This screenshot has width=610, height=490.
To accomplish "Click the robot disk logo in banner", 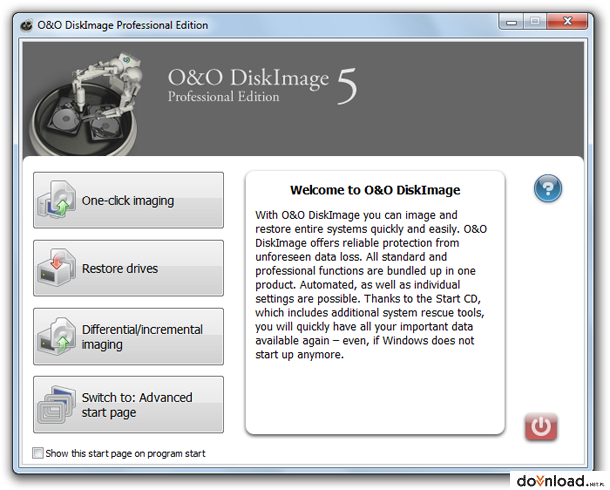I will click(x=86, y=105).
